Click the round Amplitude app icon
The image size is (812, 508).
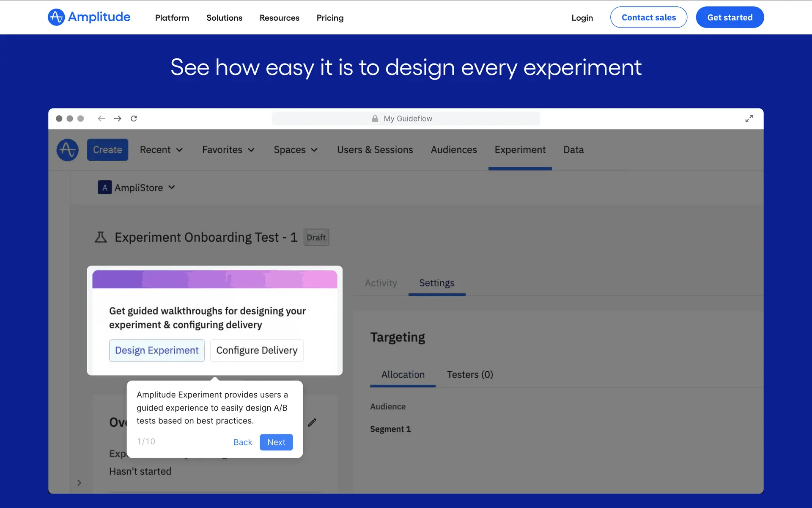coord(68,150)
